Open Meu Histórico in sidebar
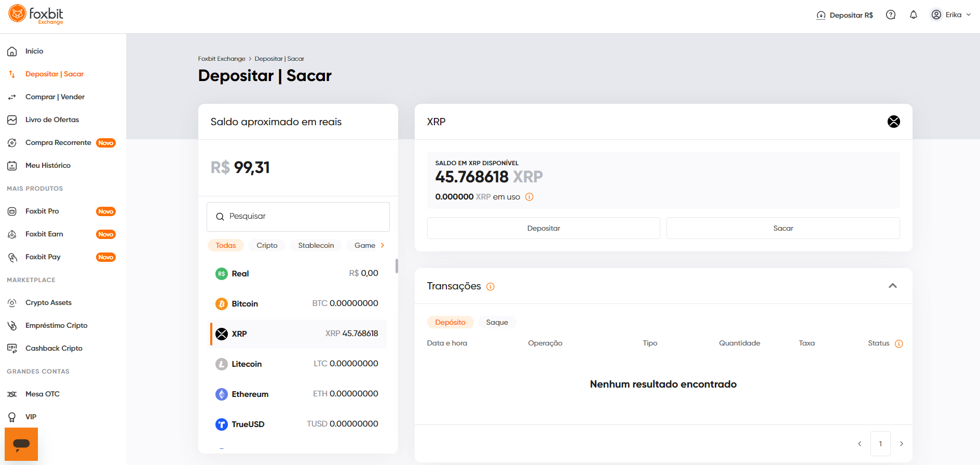The height and width of the screenshot is (465, 980). (48, 165)
